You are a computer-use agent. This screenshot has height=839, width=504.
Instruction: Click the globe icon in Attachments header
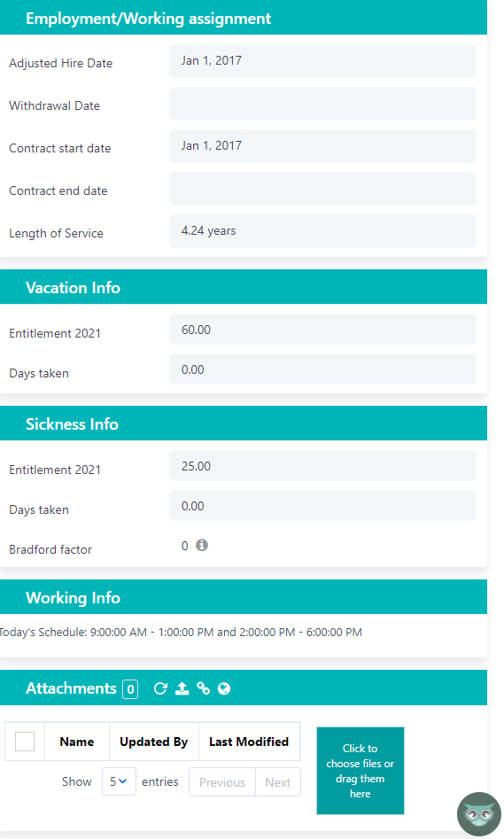pyautogui.click(x=224, y=688)
